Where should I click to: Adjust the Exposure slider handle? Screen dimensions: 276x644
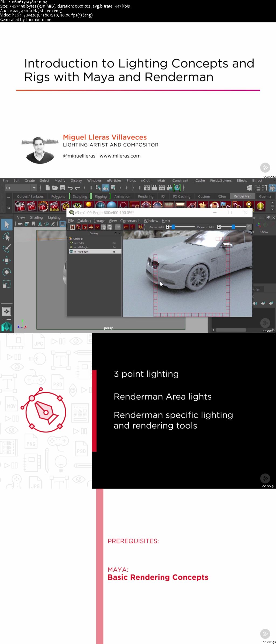point(233,227)
